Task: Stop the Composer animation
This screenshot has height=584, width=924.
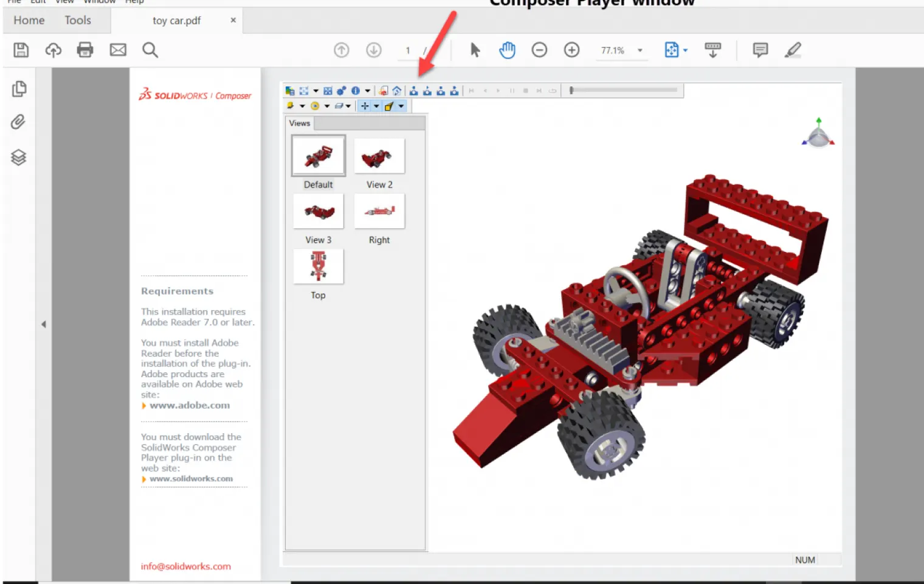Action: (525, 91)
